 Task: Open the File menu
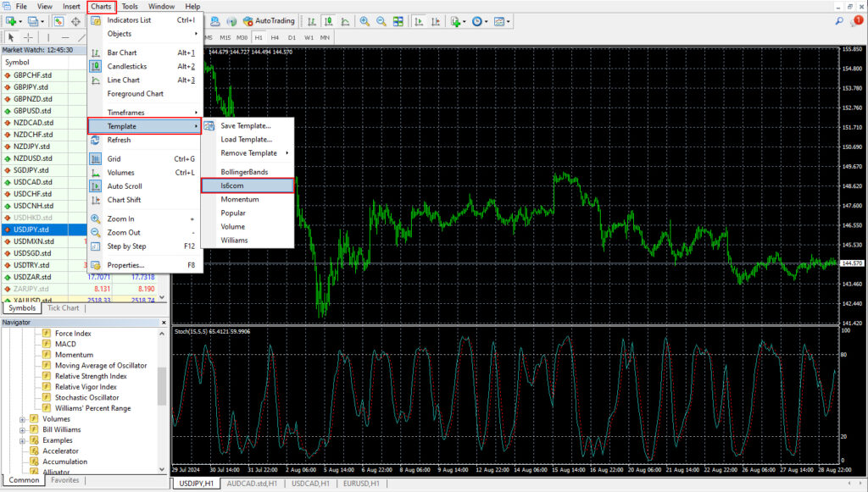(x=21, y=7)
